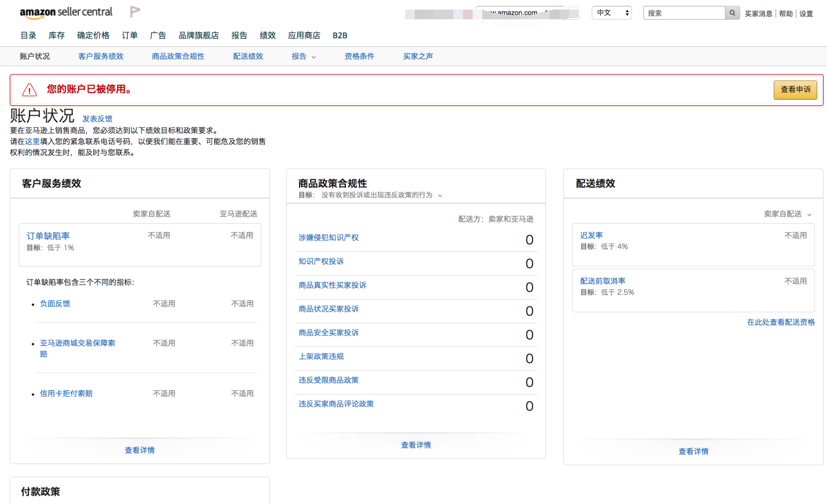Click the search magnifier button

(732, 13)
